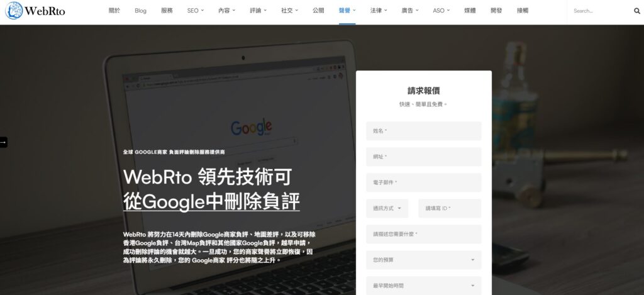The height and width of the screenshot is (295, 644).
Task: Click the 全球 GOOGLE商家 subtitle text
Action: [x=174, y=152]
